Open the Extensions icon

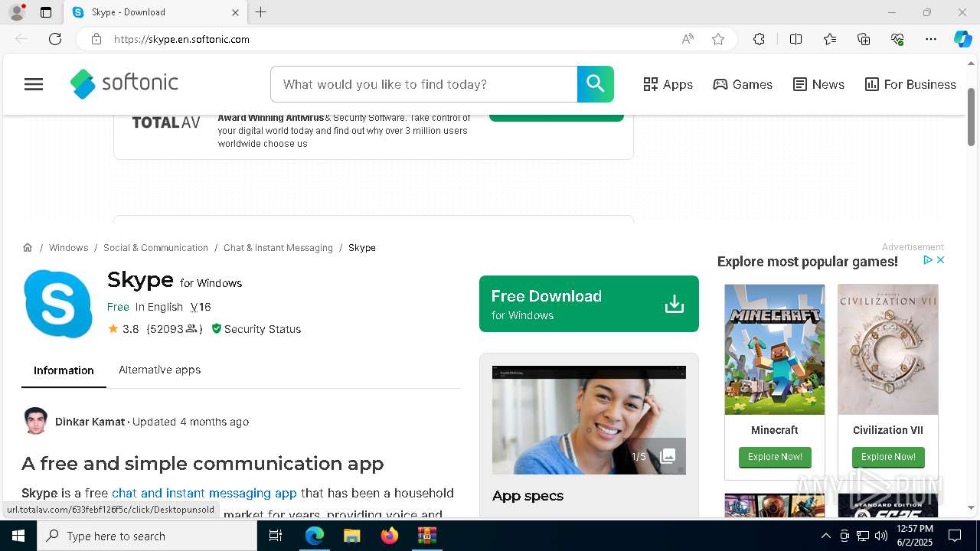coord(759,39)
